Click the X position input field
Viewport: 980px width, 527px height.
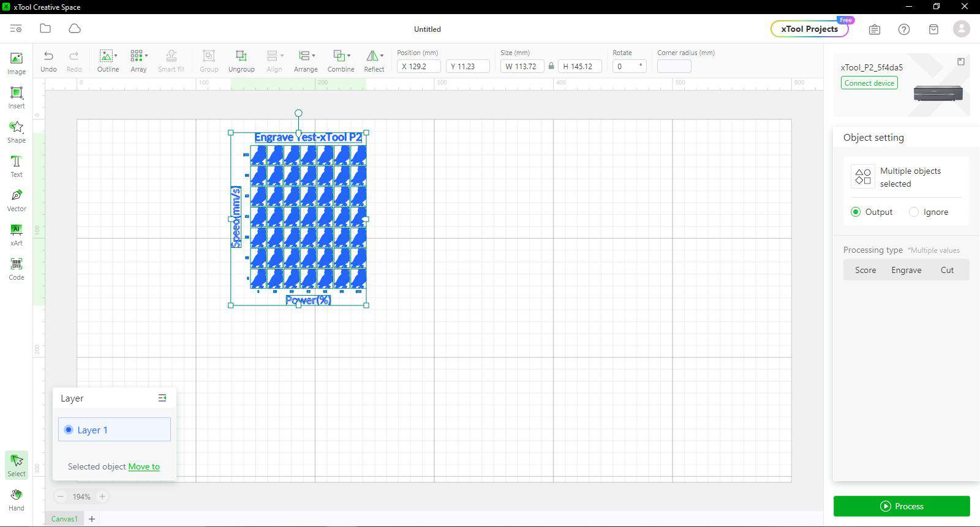[x=418, y=66]
